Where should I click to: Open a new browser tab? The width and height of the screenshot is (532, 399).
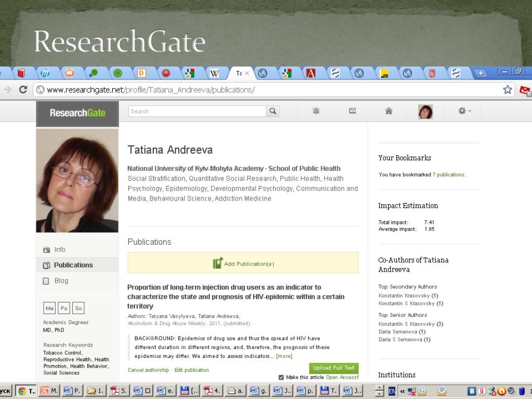pyautogui.click(x=481, y=73)
